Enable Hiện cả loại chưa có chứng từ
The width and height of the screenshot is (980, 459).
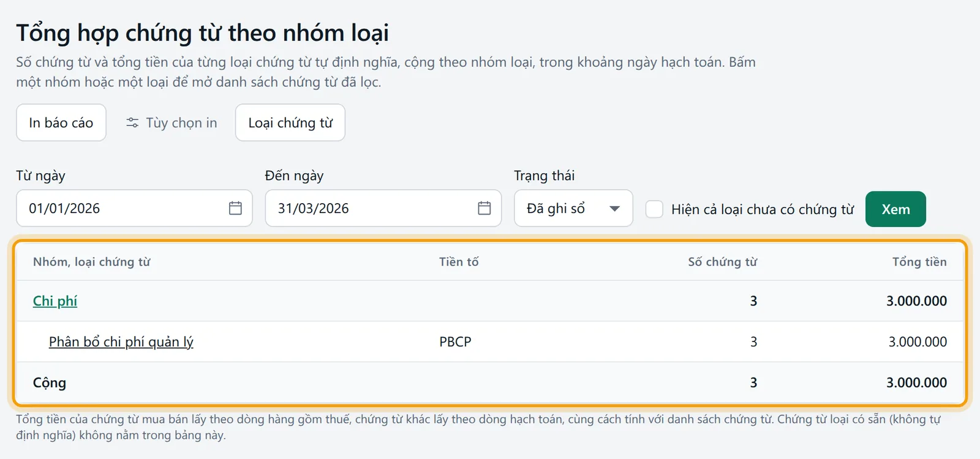click(654, 209)
